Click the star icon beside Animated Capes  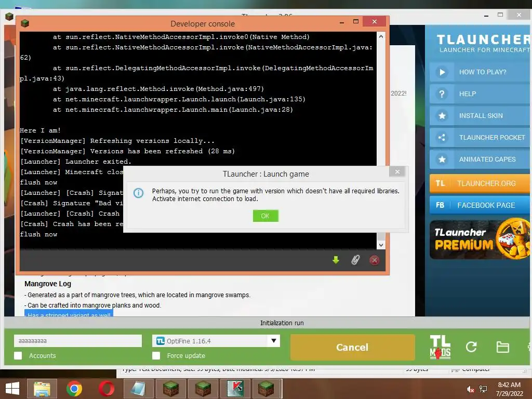point(442,159)
